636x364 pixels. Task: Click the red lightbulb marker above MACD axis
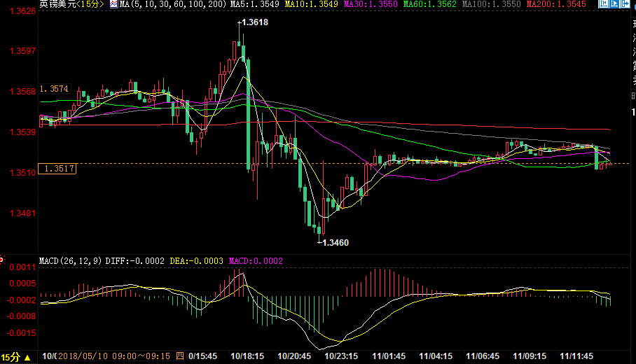pyautogui.click(x=1, y=260)
